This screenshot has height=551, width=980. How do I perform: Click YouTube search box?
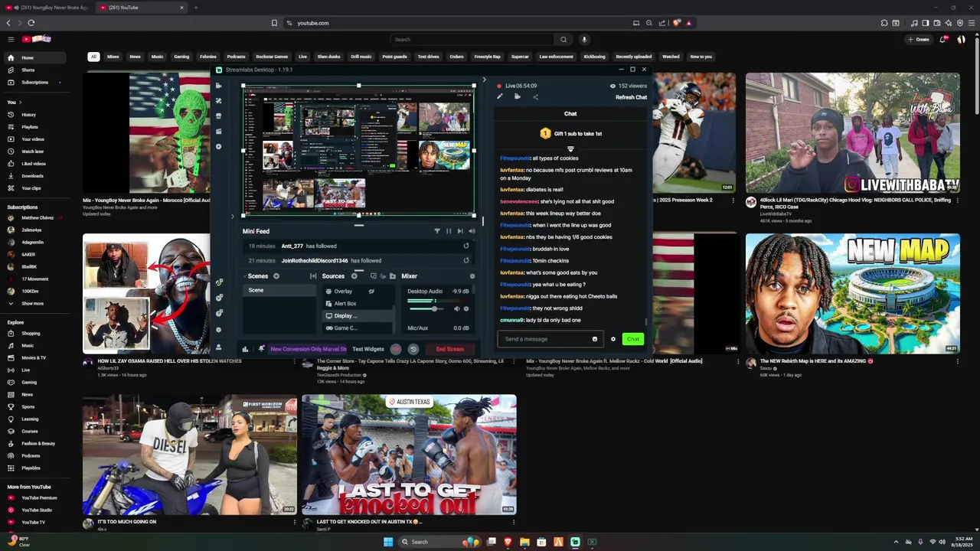(x=472, y=39)
